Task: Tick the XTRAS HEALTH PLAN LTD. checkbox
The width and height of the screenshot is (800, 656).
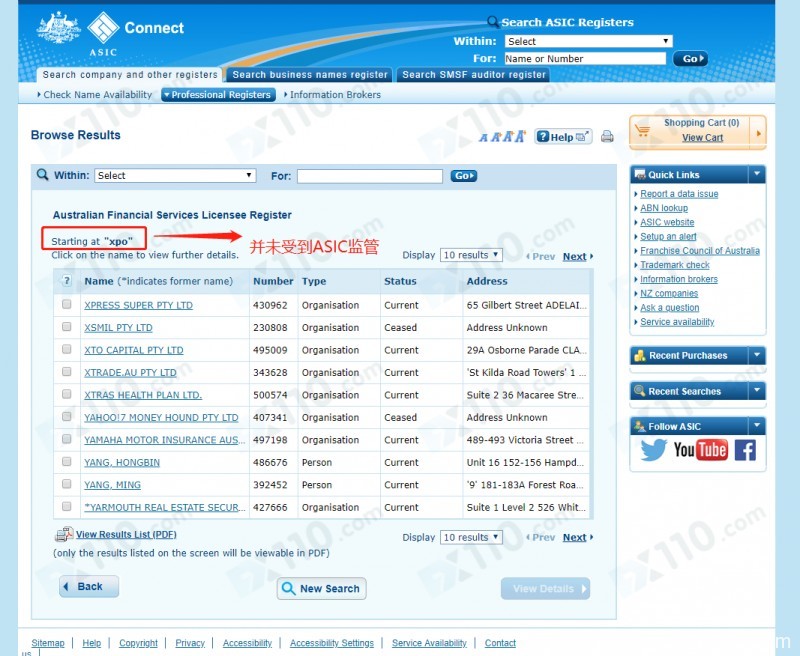Action: [x=66, y=394]
